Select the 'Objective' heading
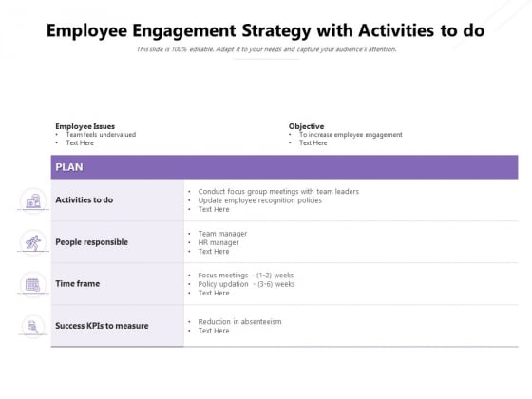Viewport: 532px width, 399px height. (306, 126)
